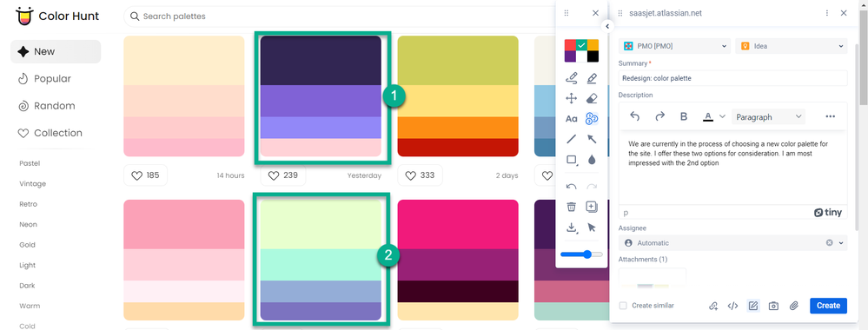
Task: Toggle bold in description editor
Action: [x=684, y=116]
